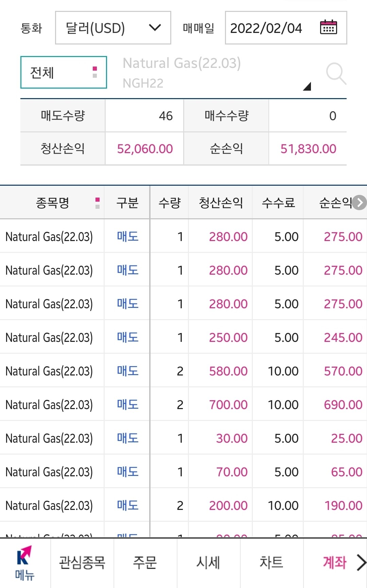
Task: Click the 청산손익 column header
Action: [x=221, y=203]
